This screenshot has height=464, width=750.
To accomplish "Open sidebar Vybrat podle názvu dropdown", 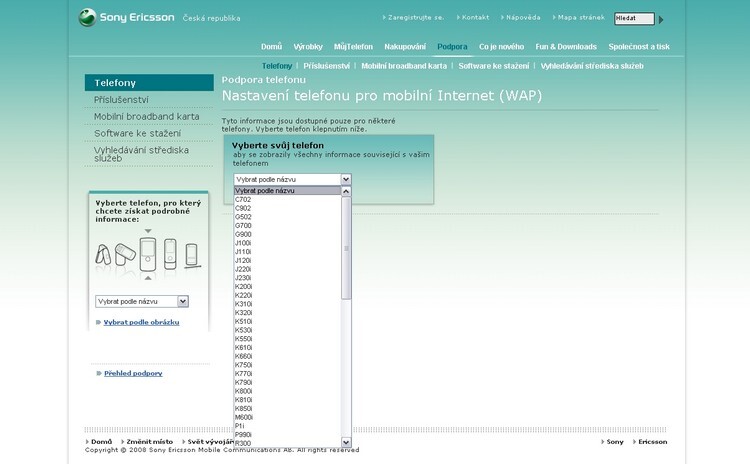I will point(142,301).
